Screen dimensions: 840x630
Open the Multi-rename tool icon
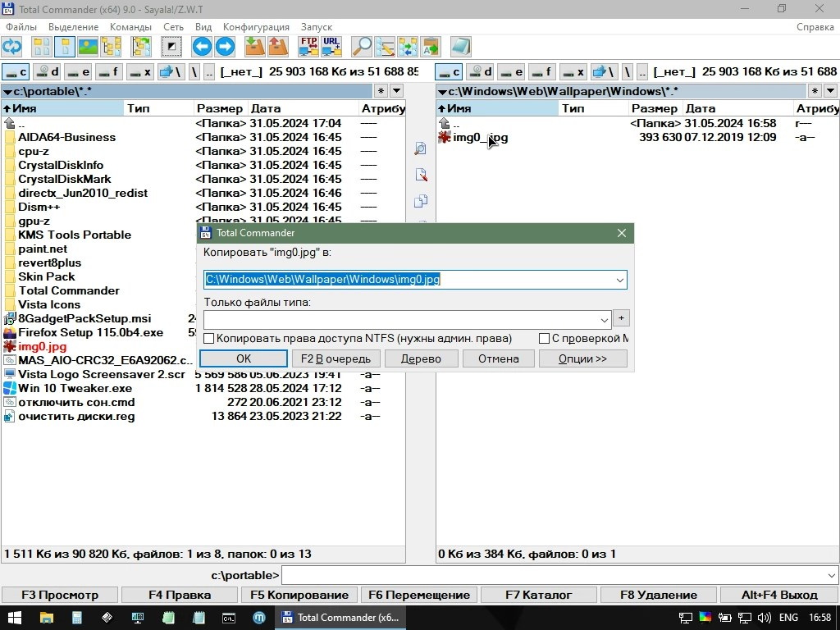click(x=385, y=47)
